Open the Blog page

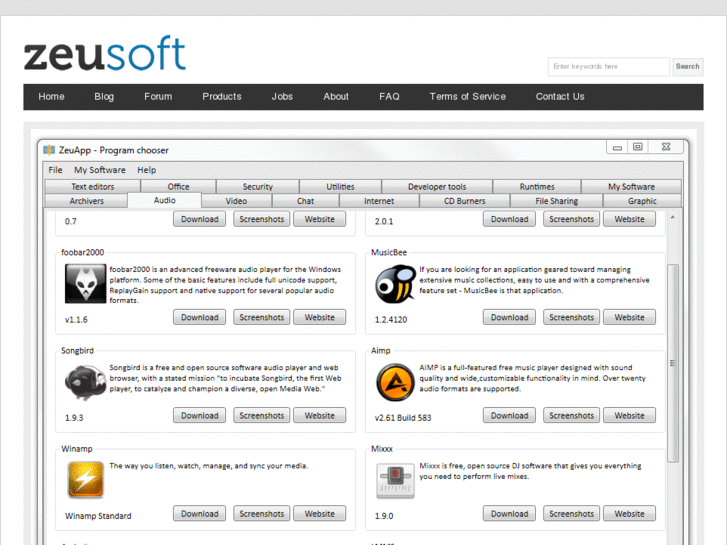pos(104,96)
